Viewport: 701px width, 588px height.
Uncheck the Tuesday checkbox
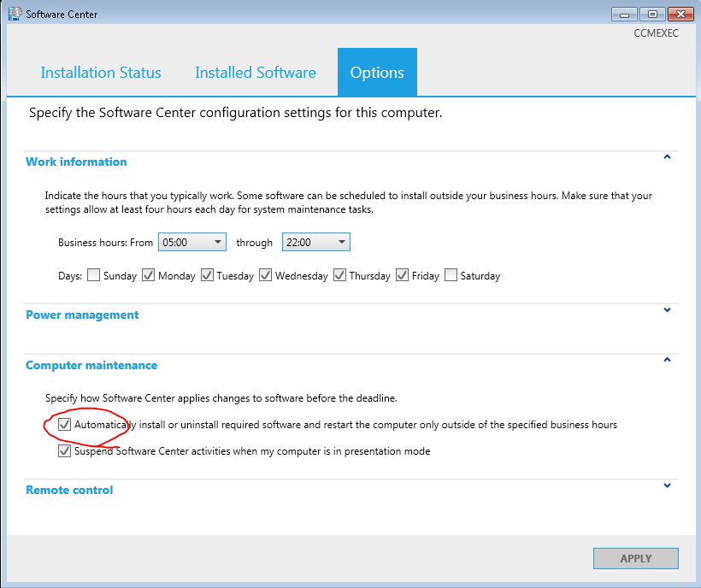pyautogui.click(x=207, y=275)
